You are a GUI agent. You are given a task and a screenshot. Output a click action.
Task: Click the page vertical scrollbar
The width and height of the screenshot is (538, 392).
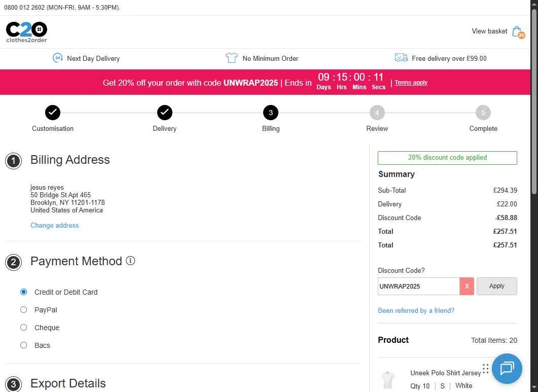[x=534, y=102]
